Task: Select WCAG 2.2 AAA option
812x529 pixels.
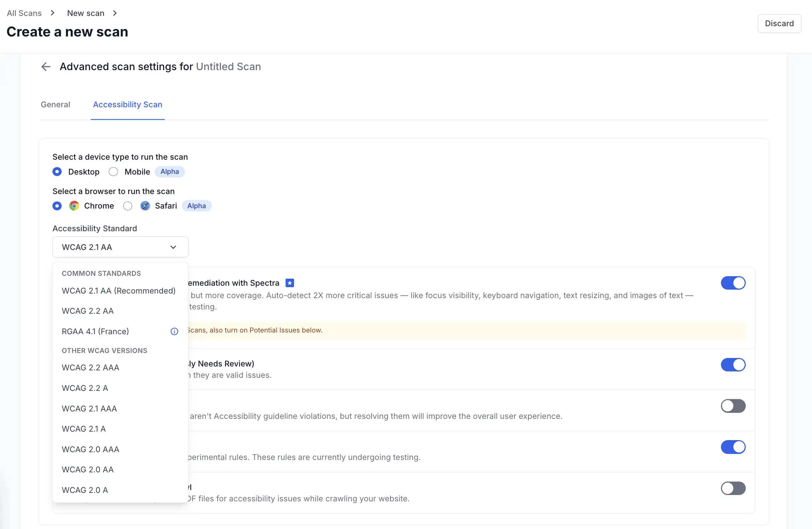Action: click(x=120, y=368)
